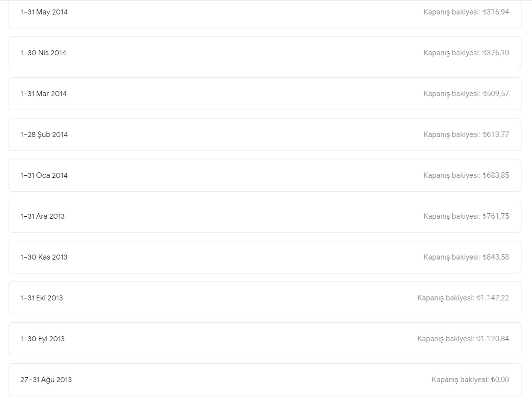Image resolution: width=532 pixels, height=411 pixels.
Task: Select closing balance ₺683,85 entry
Action: pos(466,175)
